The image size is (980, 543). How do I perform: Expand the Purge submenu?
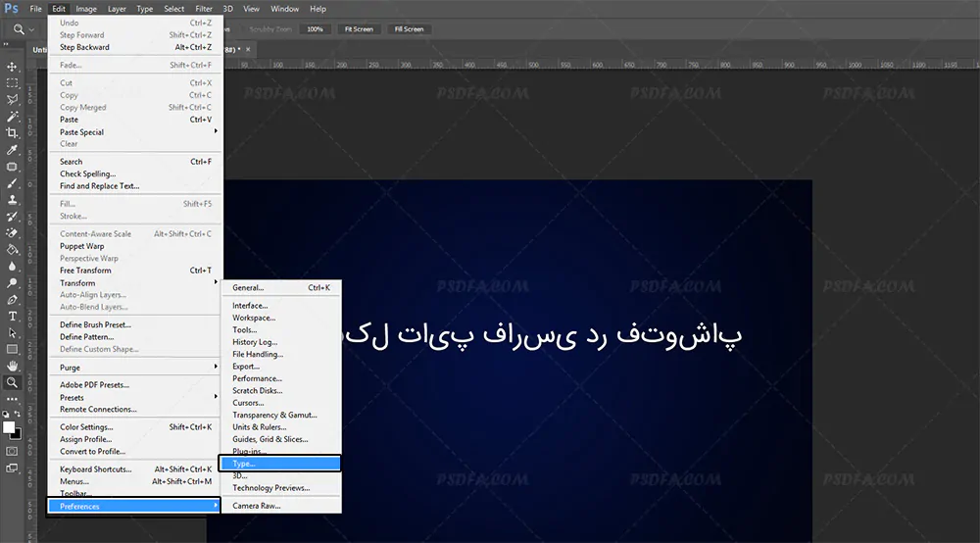135,368
